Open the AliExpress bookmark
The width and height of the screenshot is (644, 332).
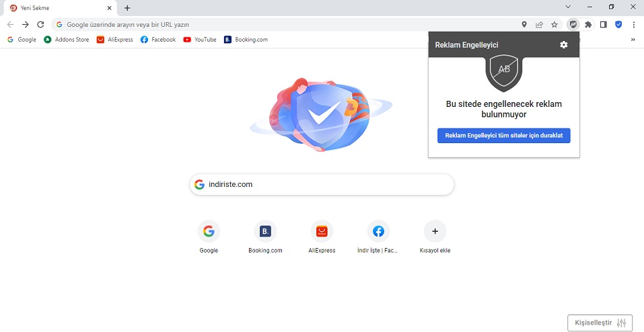click(115, 40)
